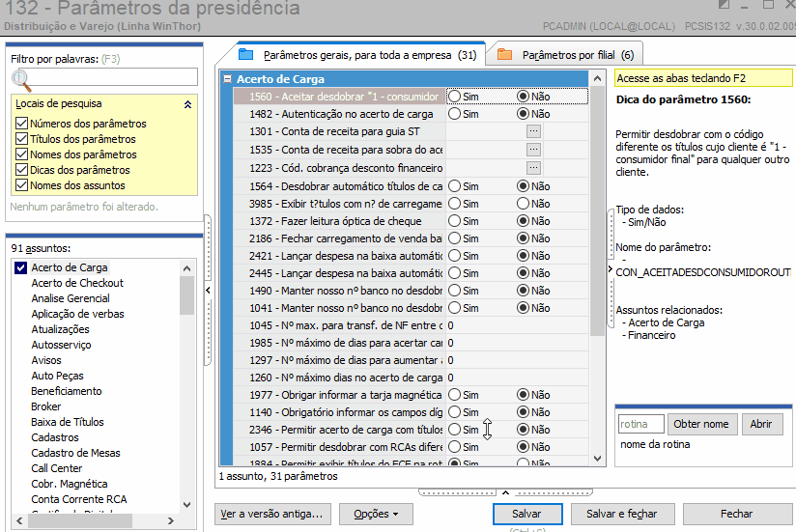Click the Salvar button
This screenshot has height=532, width=796.
click(x=526, y=514)
